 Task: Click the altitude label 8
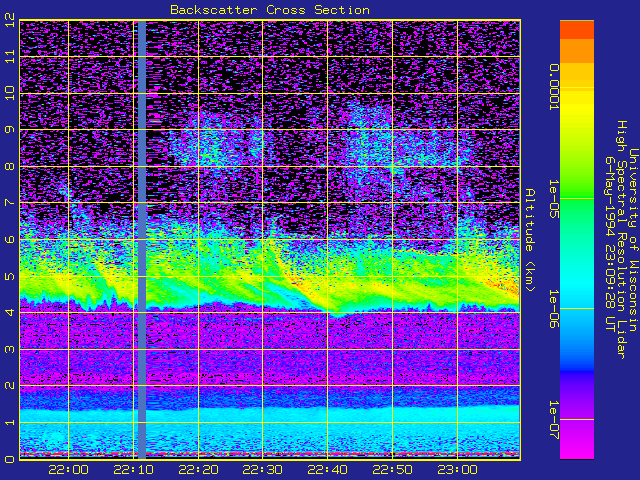10,166
